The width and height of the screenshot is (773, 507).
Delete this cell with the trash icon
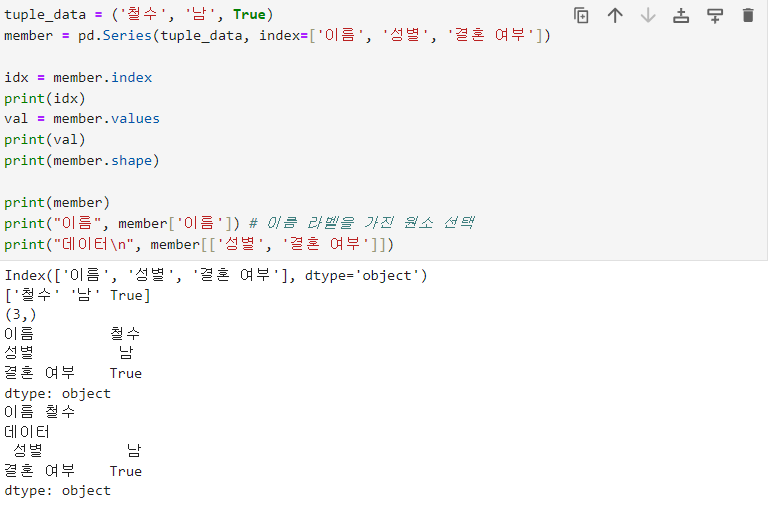click(748, 15)
